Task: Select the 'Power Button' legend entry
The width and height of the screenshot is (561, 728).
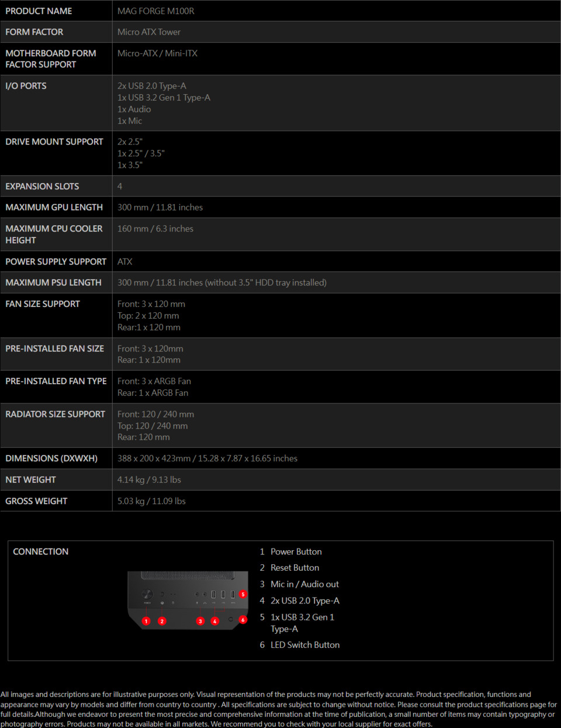Action: pyautogui.click(x=296, y=551)
